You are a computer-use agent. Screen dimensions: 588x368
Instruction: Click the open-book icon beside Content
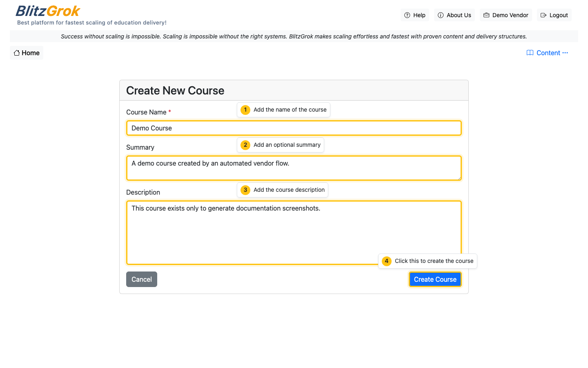click(x=530, y=52)
